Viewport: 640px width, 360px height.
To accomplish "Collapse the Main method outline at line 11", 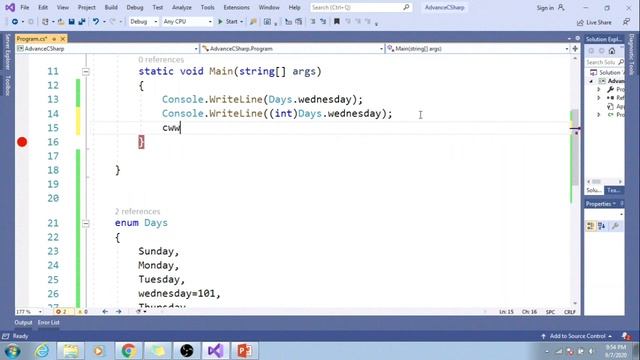I will coord(85,71).
